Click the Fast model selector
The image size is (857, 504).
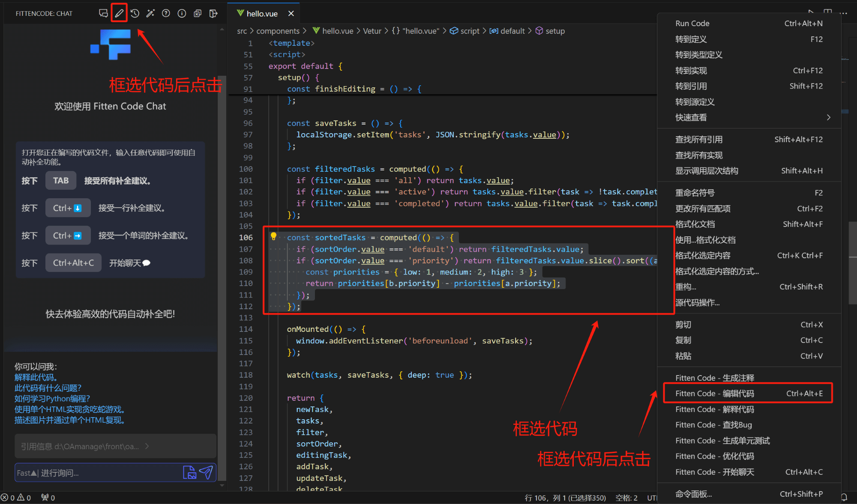[27, 473]
